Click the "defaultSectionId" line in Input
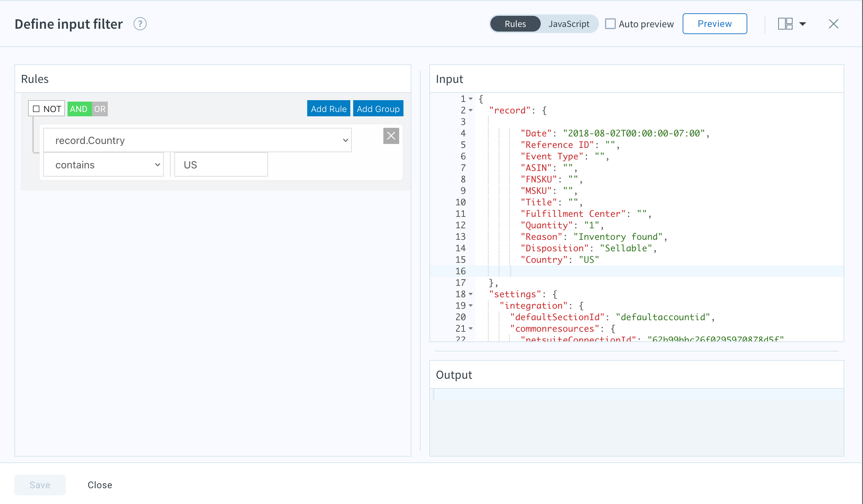Screen dimensions: 863x504 612,317
